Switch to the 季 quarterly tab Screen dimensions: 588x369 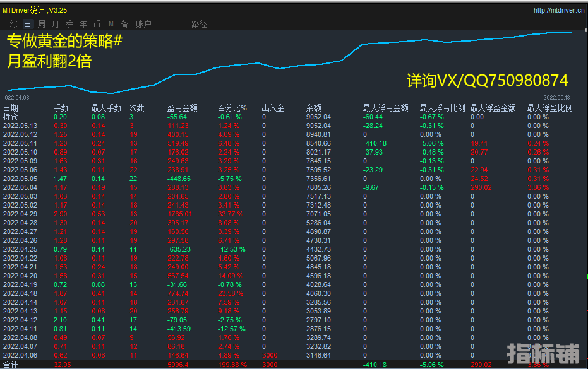(x=69, y=24)
